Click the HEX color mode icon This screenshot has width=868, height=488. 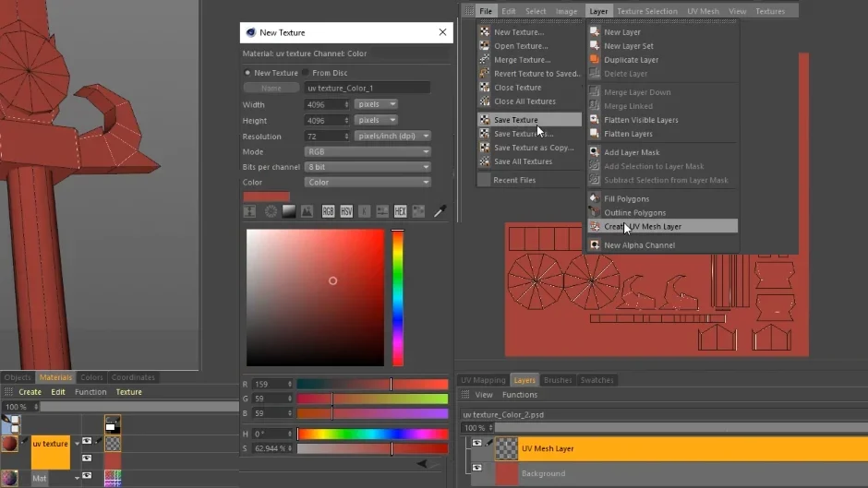click(x=400, y=211)
